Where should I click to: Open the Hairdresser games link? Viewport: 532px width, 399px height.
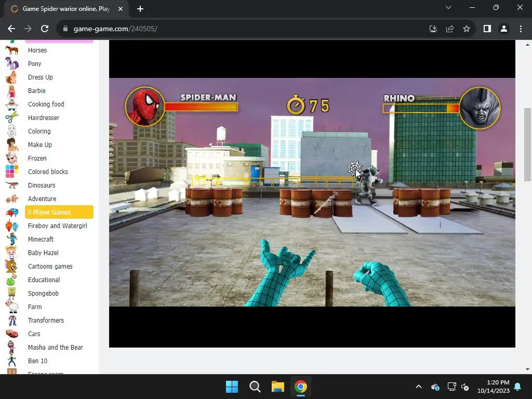point(44,118)
